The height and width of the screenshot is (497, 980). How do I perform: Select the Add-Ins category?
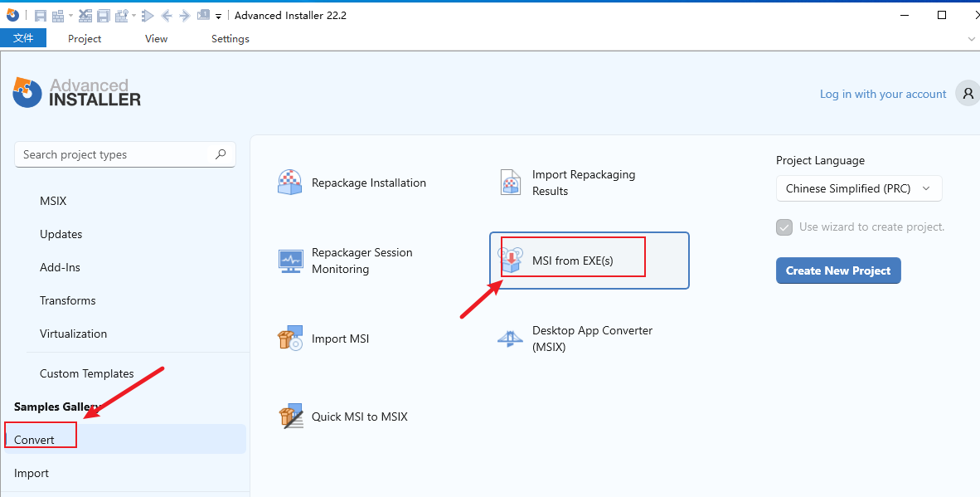pyautogui.click(x=60, y=267)
